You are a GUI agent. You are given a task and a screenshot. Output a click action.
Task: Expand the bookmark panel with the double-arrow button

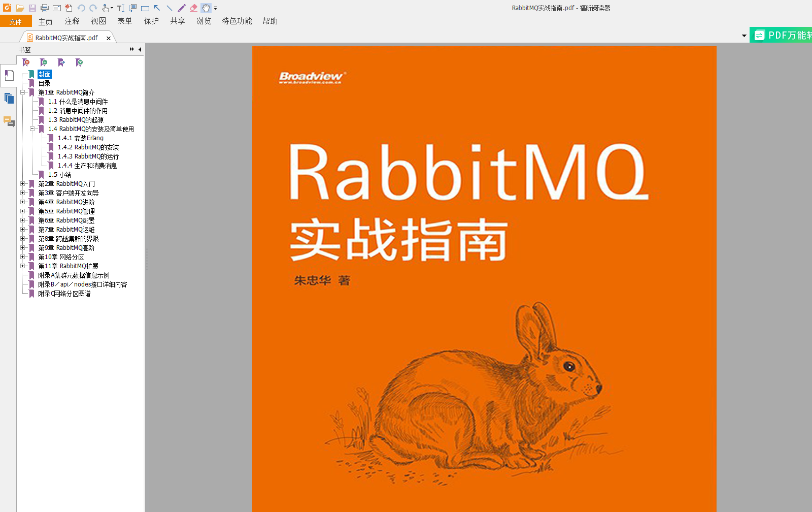click(x=132, y=49)
